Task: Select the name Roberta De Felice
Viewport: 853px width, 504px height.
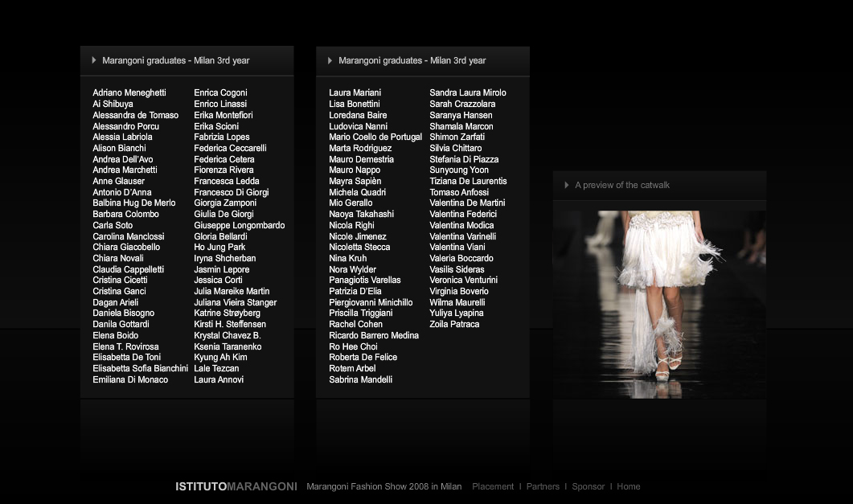Action: point(363,357)
